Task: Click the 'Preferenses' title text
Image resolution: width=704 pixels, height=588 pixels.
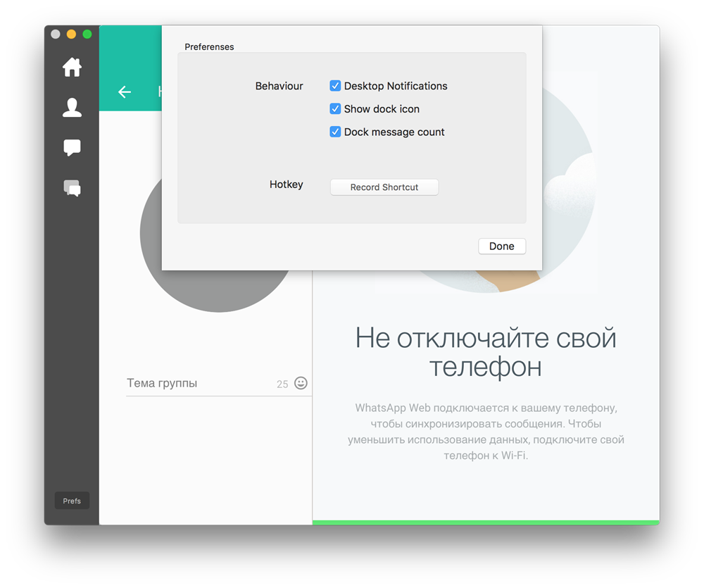Action: 209,46
